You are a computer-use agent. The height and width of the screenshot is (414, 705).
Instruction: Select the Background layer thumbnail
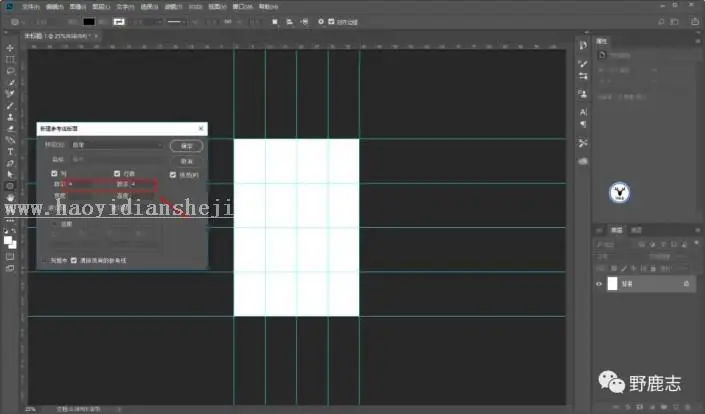(612, 284)
